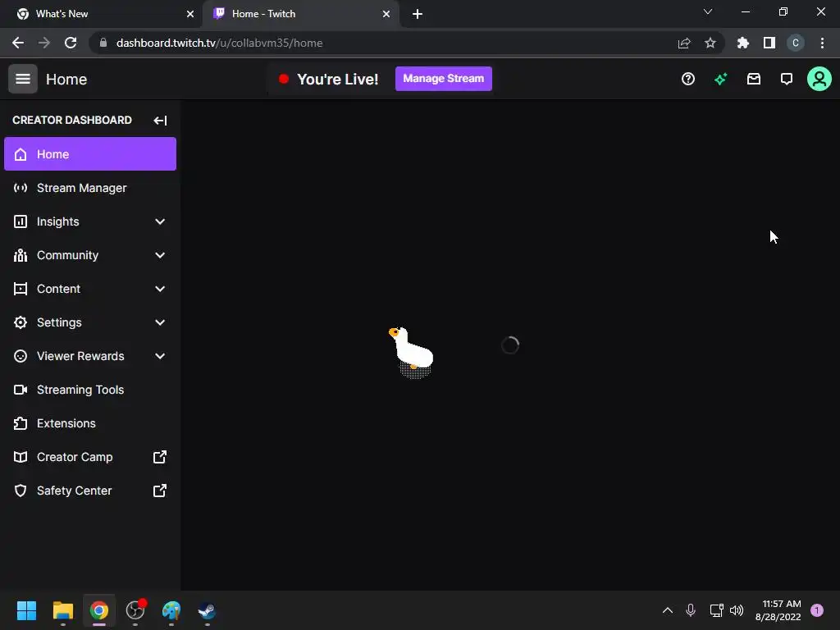This screenshot has width=840, height=630.
Task: Expand the Insights section chevron
Action: tap(160, 221)
